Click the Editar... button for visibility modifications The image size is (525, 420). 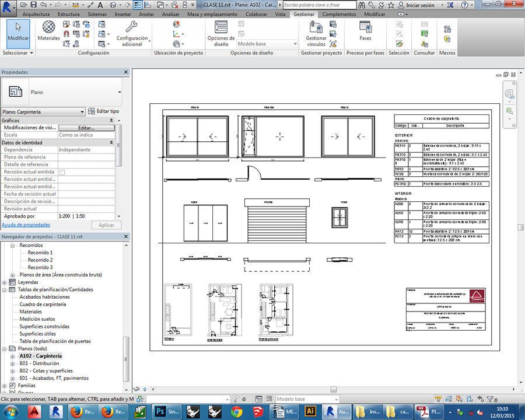pos(86,128)
